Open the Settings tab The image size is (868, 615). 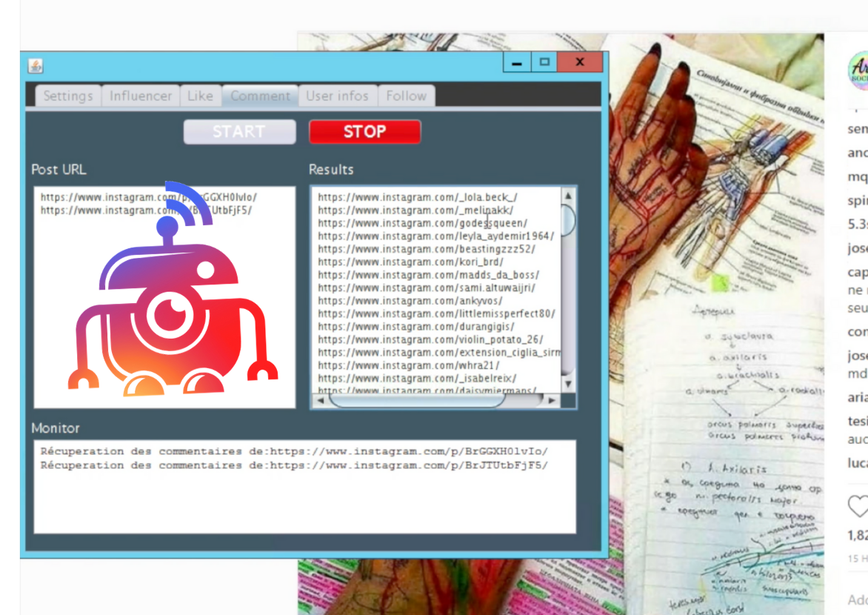coord(68,96)
